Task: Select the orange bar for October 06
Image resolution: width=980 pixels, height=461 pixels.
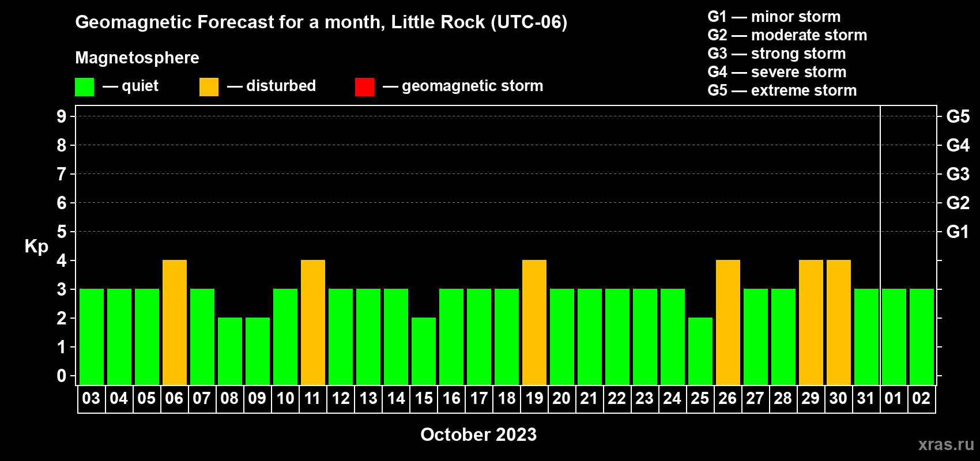Action: coord(175,323)
